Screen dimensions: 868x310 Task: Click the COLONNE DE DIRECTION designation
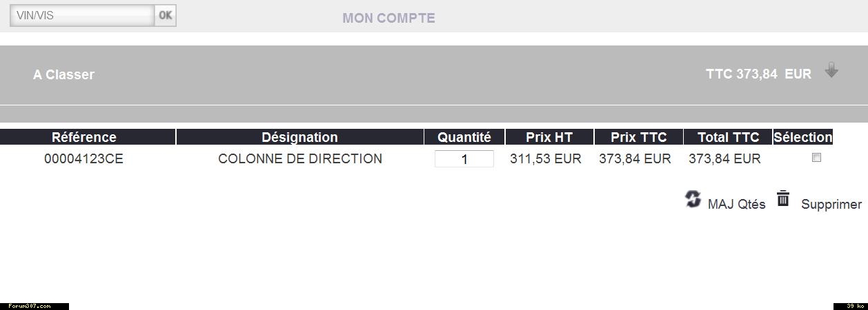pyautogui.click(x=299, y=159)
